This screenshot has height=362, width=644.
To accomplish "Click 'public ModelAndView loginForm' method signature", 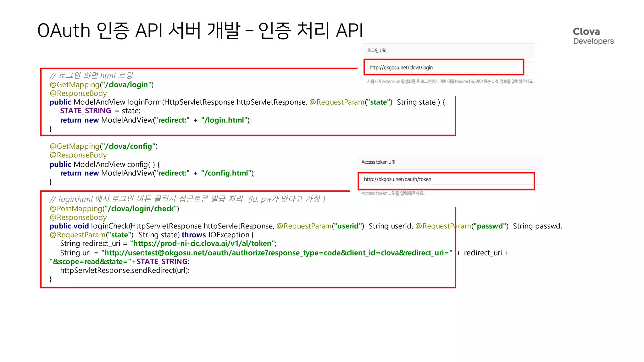I will coord(247,102).
